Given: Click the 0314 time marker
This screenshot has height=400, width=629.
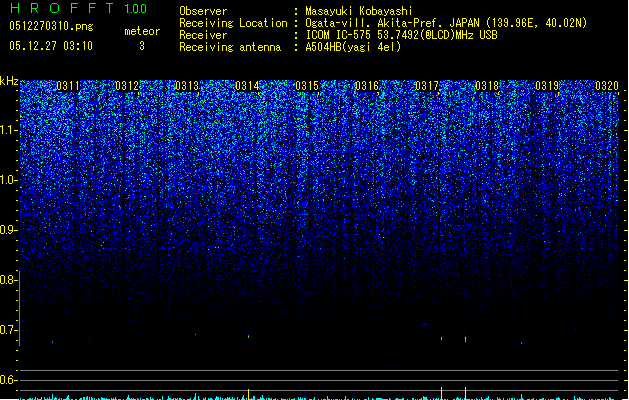Looking at the screenshot, I should point(247,86).
